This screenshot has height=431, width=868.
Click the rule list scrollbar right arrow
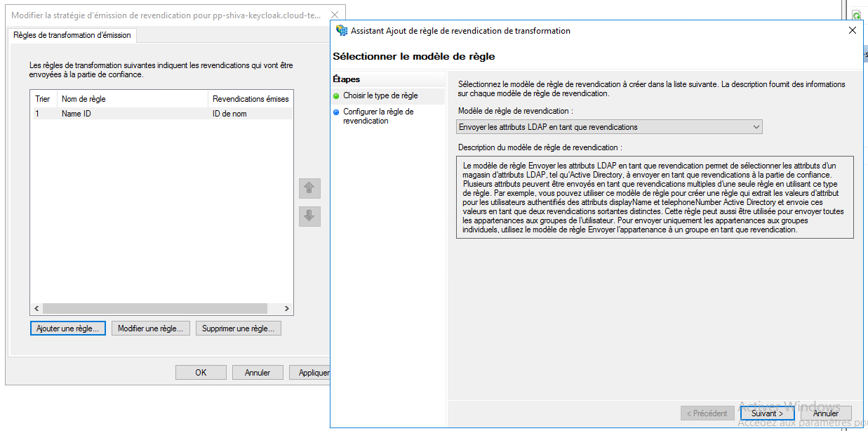pos(286,309)
